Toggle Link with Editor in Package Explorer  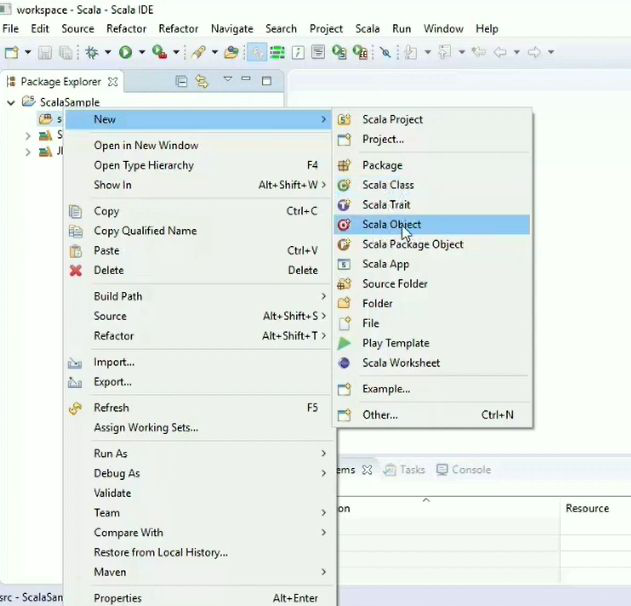click(202, 82)
